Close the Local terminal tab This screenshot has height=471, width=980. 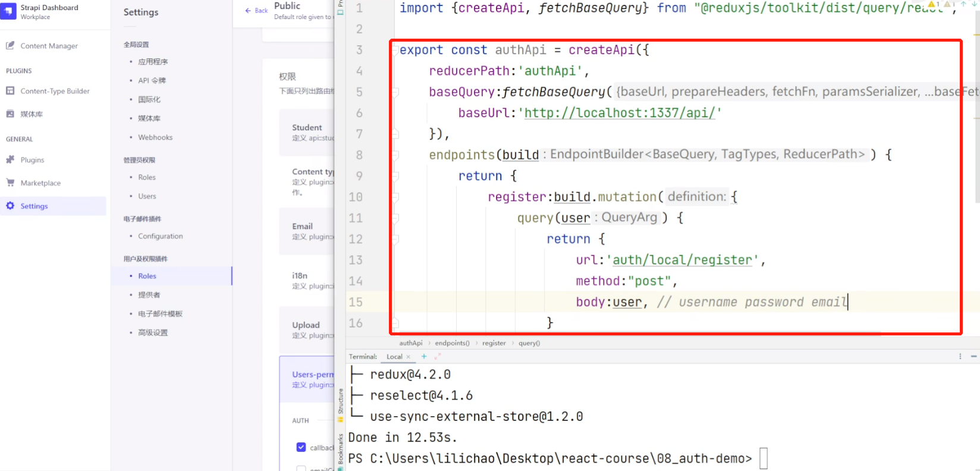(409, 357)
